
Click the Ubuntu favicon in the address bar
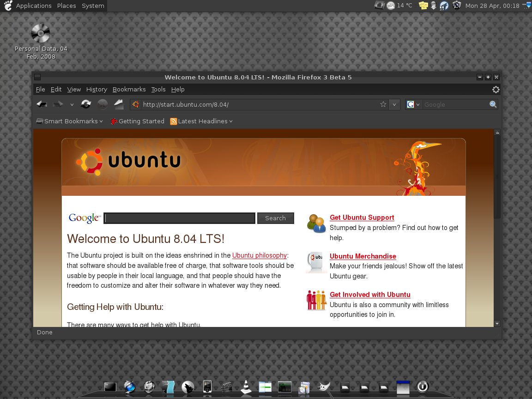(135, 104)
